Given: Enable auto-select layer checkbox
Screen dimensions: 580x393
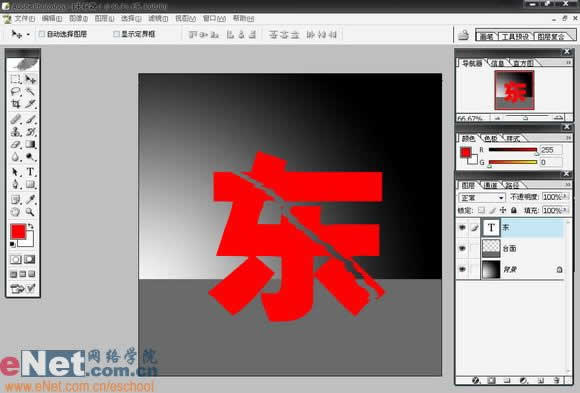Looking at the screenshot, I should 42,34.
